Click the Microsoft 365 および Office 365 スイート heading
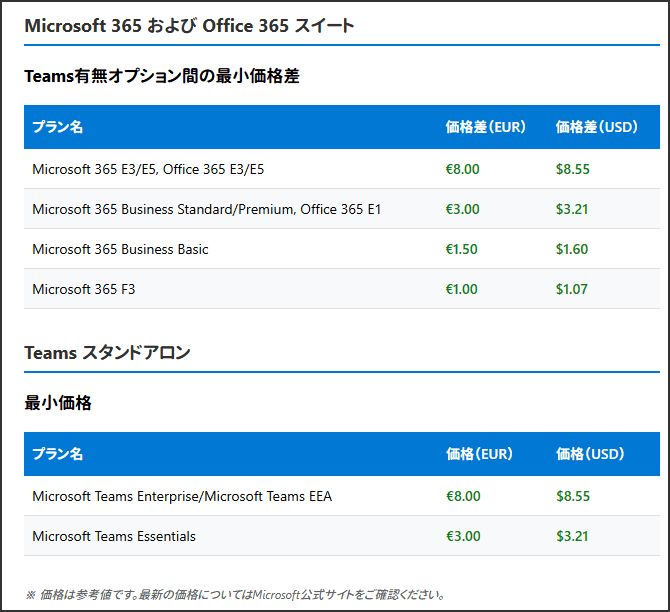This screenshot has height=612, width=670. click(x=189, y=26)
